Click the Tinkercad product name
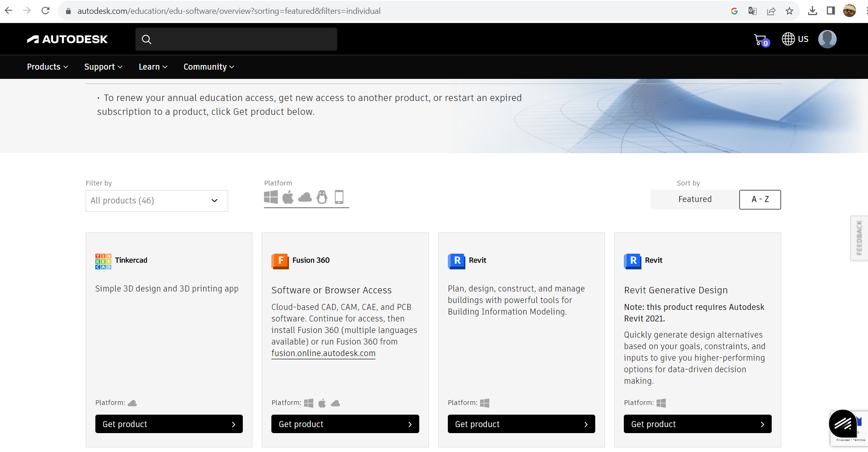868x452 pixels. pos(131,260)
